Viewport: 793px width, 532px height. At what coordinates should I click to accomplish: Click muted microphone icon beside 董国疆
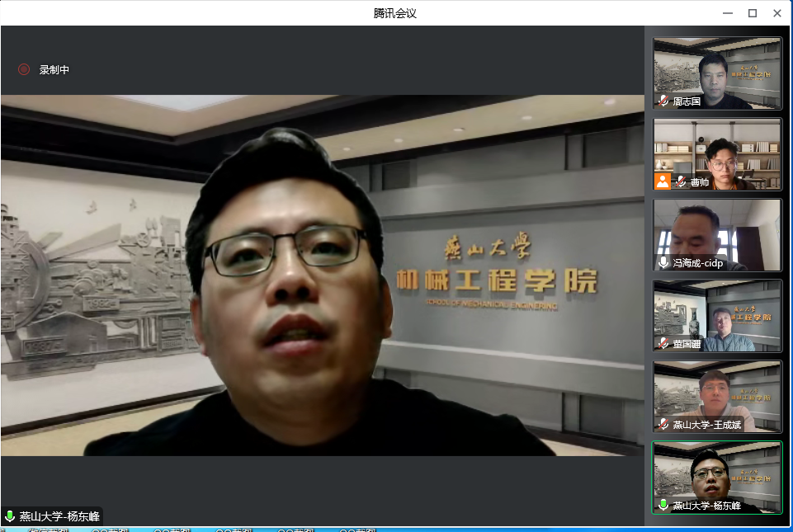pyautogui.click(x=663, y=343)
